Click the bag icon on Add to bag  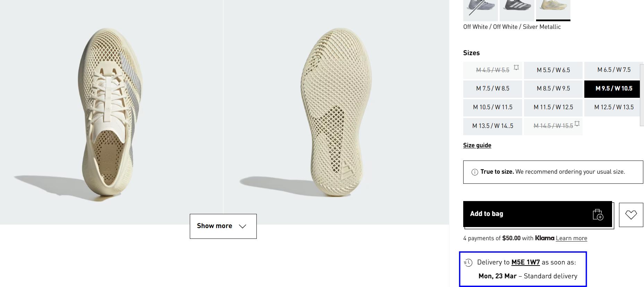coord(598,215)
